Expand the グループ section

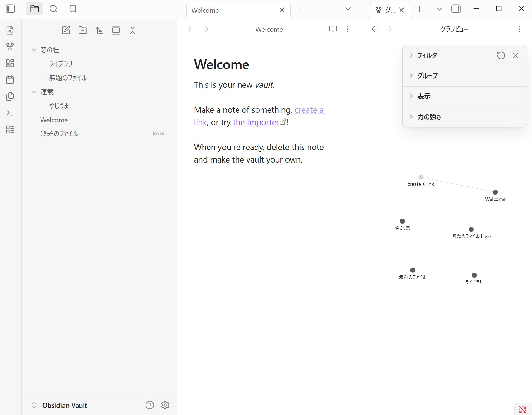pos(427,76)
